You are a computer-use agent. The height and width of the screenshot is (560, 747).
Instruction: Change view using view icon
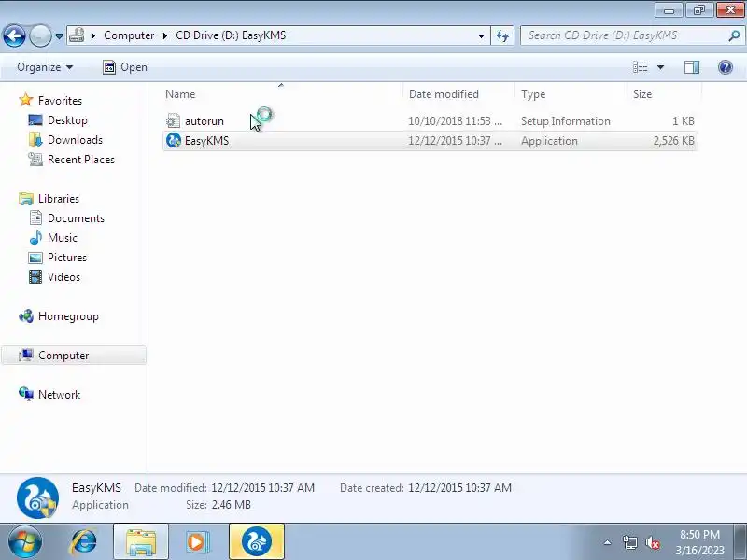[640, 67]
